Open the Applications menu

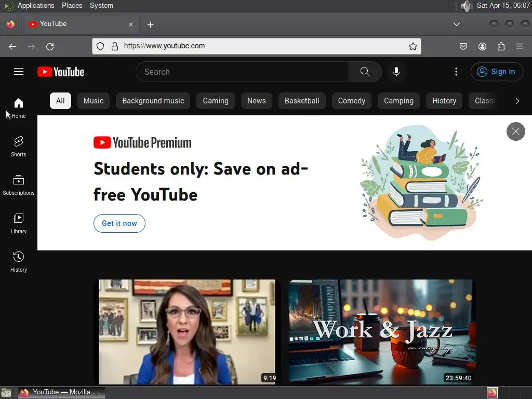tap(36, 5)
